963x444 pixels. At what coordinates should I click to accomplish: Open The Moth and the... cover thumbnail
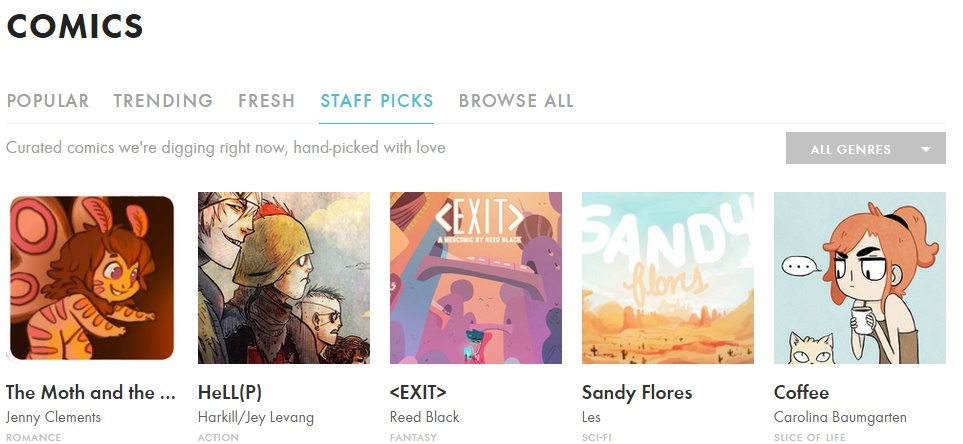click(92, 278)
